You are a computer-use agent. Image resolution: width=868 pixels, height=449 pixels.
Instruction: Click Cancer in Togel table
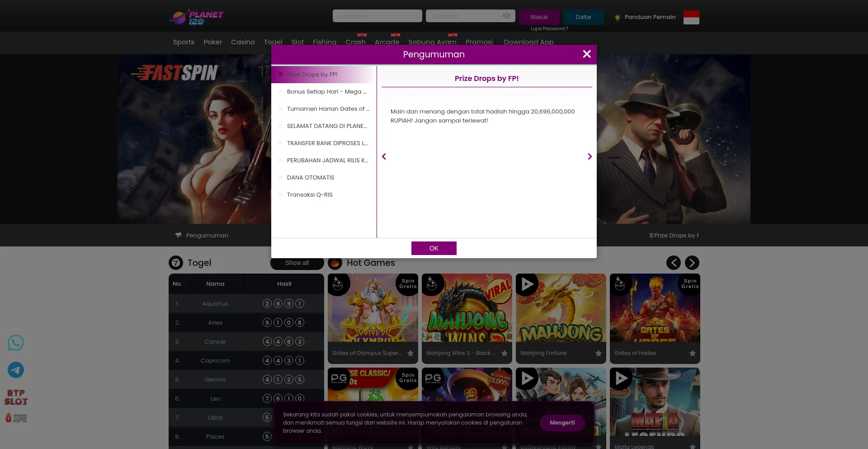(215, 342)
